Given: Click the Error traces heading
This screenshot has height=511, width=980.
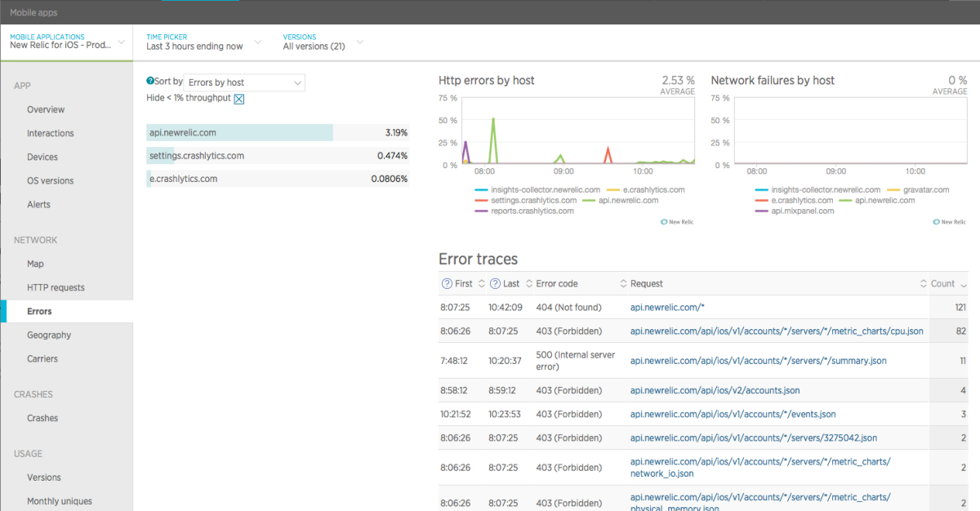Looking at the screenshot, I should point(478,259).
